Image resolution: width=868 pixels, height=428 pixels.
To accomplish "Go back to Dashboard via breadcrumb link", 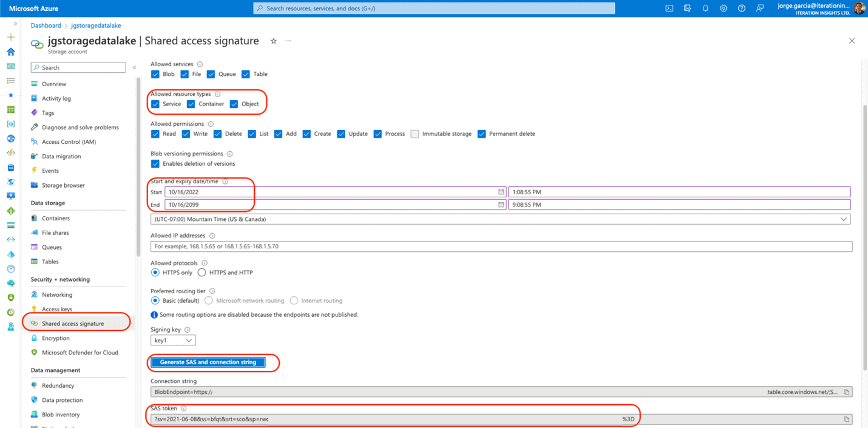I will [46, 25].
